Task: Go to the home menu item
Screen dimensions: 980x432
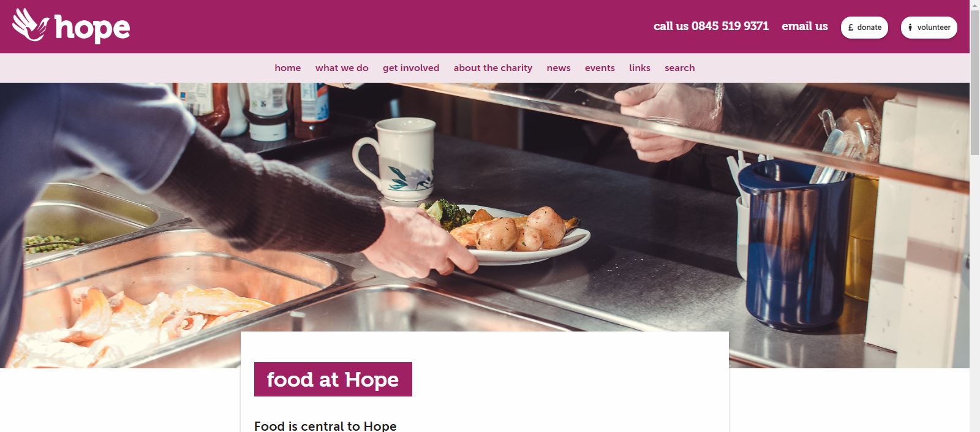Action: (288, 68)
